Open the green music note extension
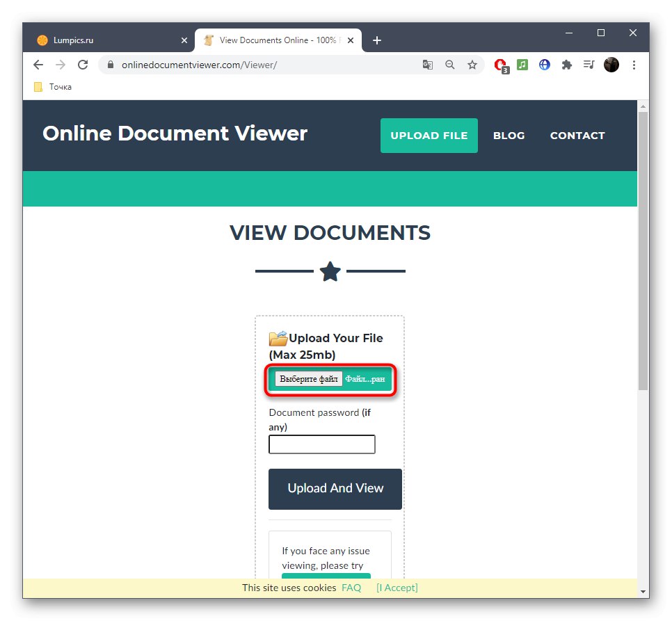This screenshot has height=621, width=672. coord(522,65)
